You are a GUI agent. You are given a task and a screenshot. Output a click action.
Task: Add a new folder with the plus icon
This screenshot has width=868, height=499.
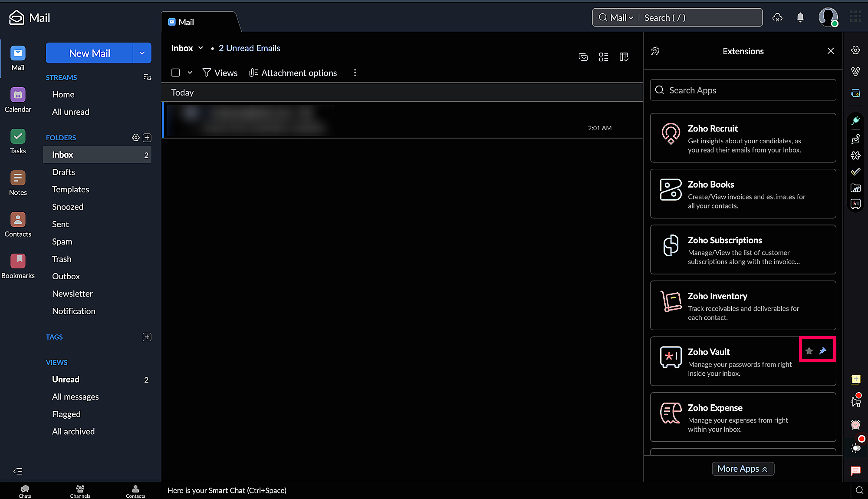point(147,138)
